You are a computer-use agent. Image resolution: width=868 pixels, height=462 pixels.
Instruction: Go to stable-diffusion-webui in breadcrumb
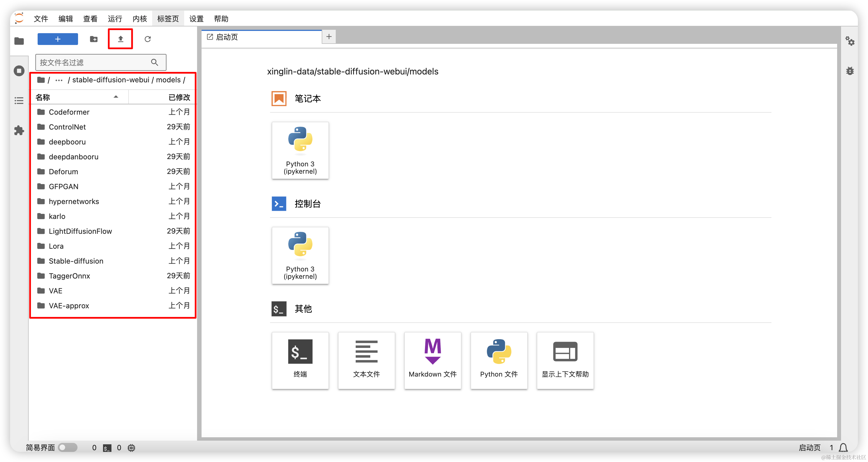111,80
